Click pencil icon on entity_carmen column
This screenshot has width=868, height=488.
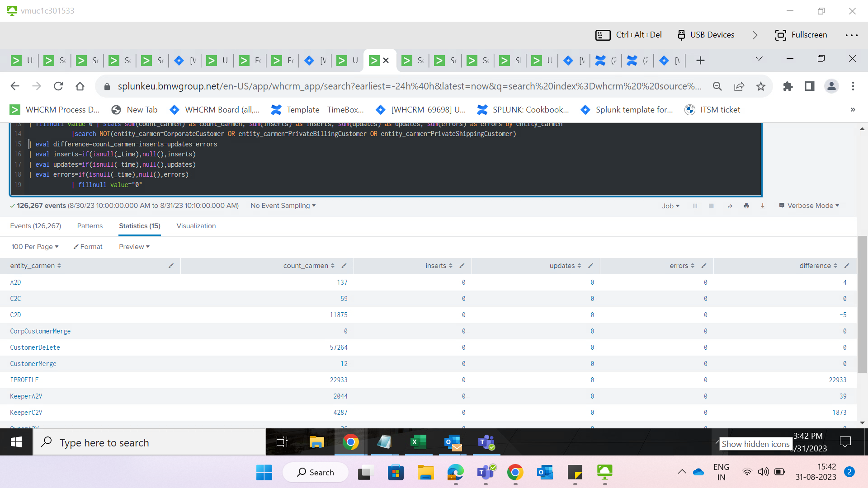171,266
